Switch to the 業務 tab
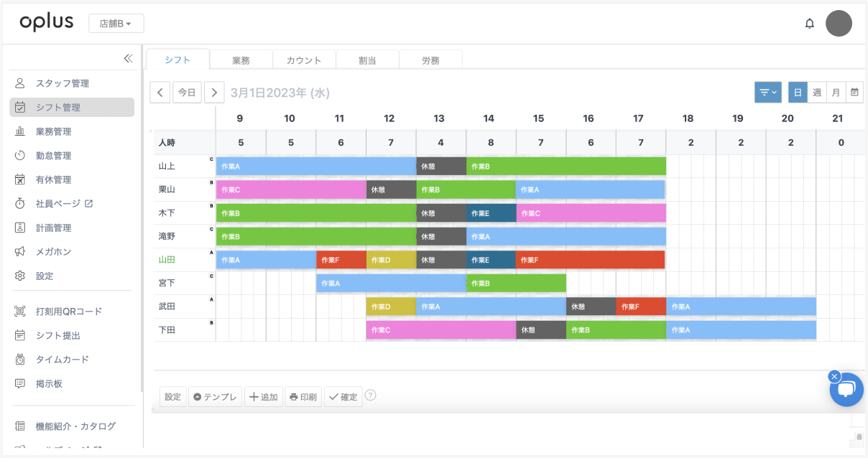 point(241,60)
